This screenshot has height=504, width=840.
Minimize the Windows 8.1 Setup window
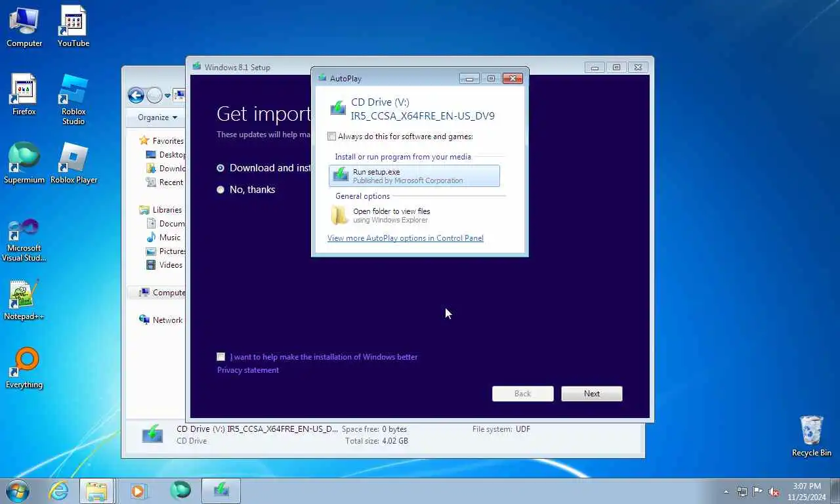[595, 67]
